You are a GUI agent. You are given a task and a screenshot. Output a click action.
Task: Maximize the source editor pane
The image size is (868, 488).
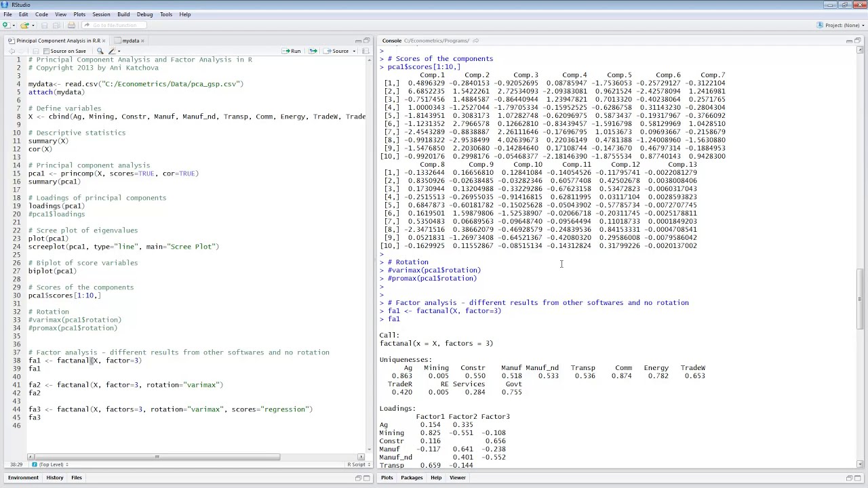[367, 41]
